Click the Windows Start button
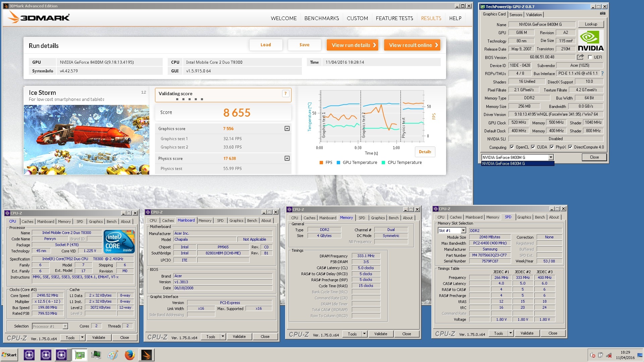The image size is (644, 362). point(9,355)
